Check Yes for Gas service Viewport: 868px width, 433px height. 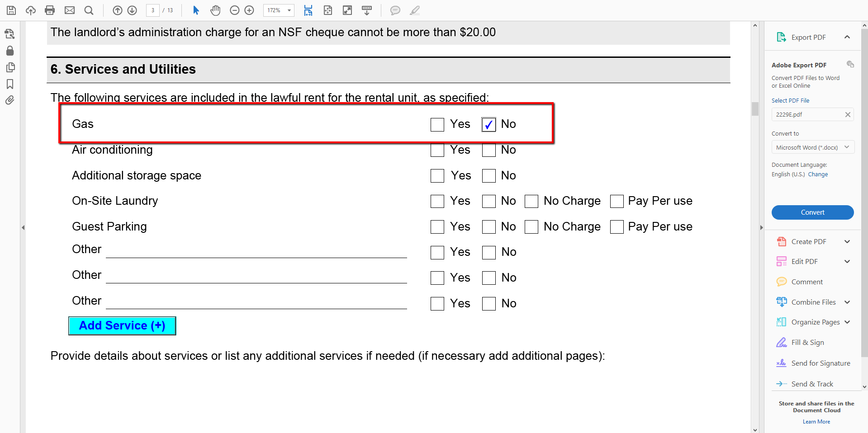point(437,125)
